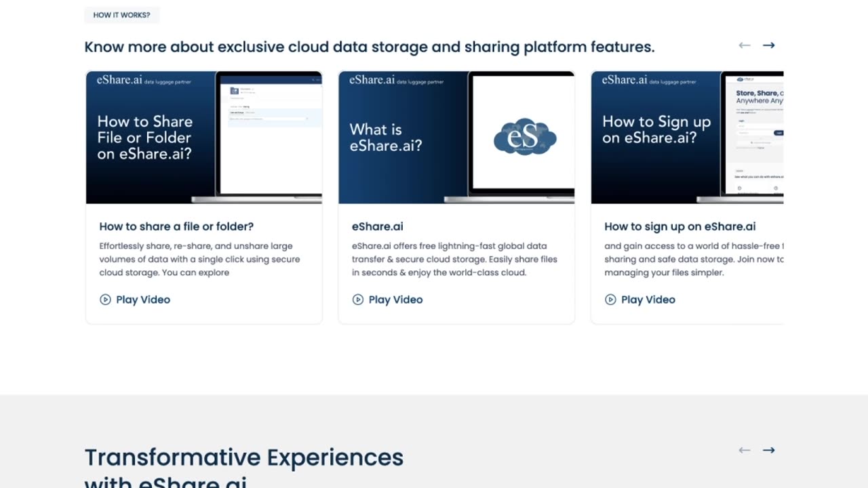Click the eS cloud logo in thumbnail
Screen dimensions: 868x488
point(525,136)
